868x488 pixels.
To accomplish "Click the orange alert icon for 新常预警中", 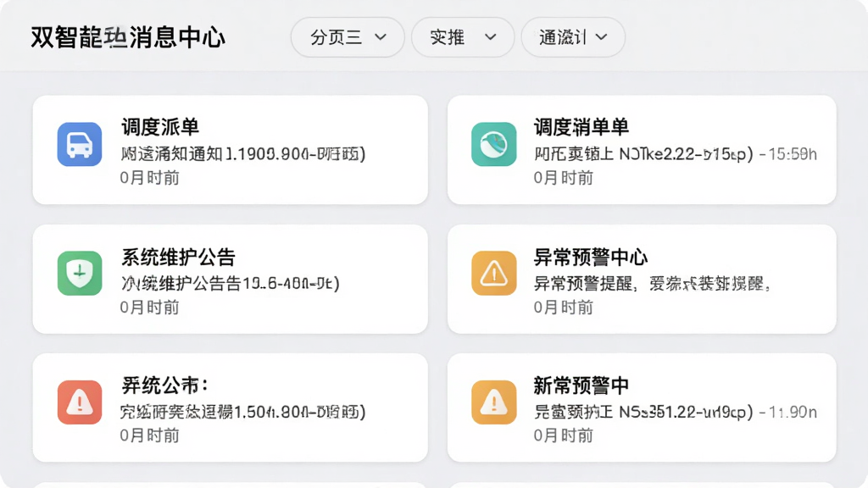I will [494, 402].
